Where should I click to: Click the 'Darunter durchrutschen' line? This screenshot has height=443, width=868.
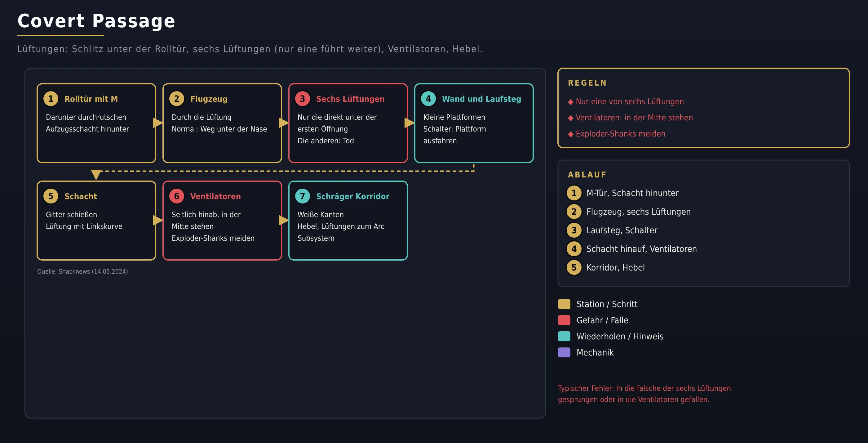(86, 117)
